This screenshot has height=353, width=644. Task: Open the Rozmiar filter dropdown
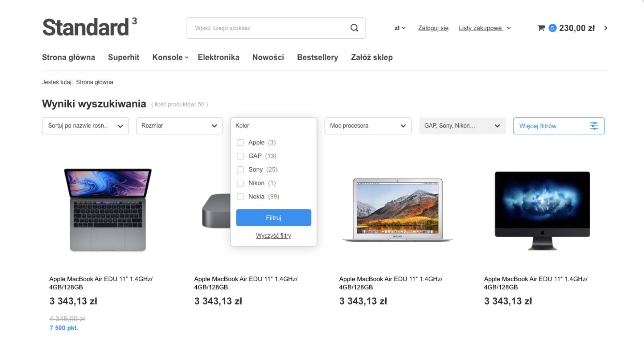click(x=179, y=126)
